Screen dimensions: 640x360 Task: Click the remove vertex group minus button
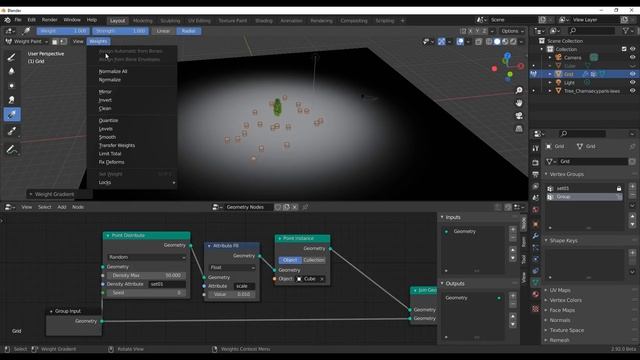point(632,195)
